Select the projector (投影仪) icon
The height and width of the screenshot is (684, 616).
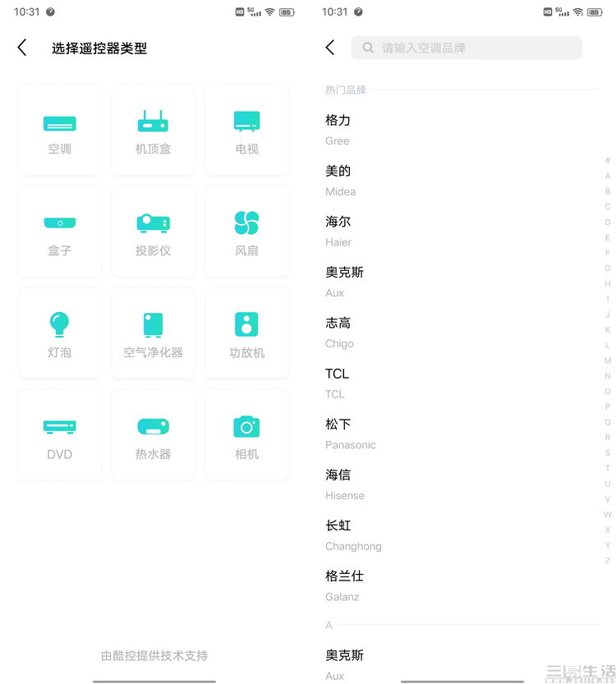click(x=153, y=232)
